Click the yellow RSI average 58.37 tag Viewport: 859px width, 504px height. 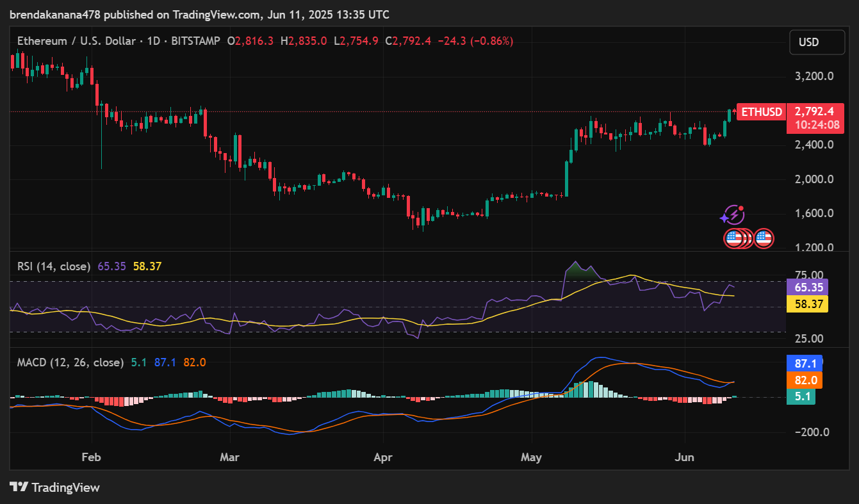(x=810, y=304)
